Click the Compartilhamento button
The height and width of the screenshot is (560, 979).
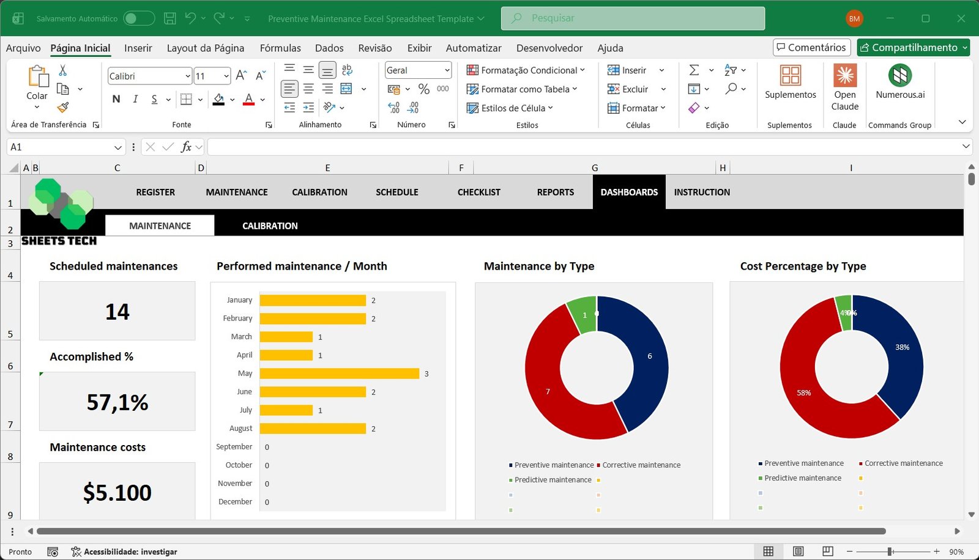pyautogui.click(x=912, y=47)
